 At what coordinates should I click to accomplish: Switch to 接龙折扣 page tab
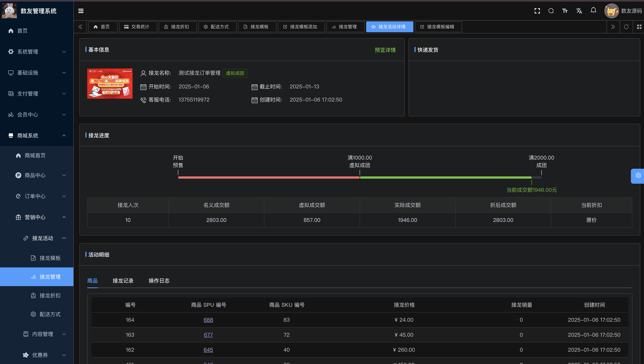(177, 27)
